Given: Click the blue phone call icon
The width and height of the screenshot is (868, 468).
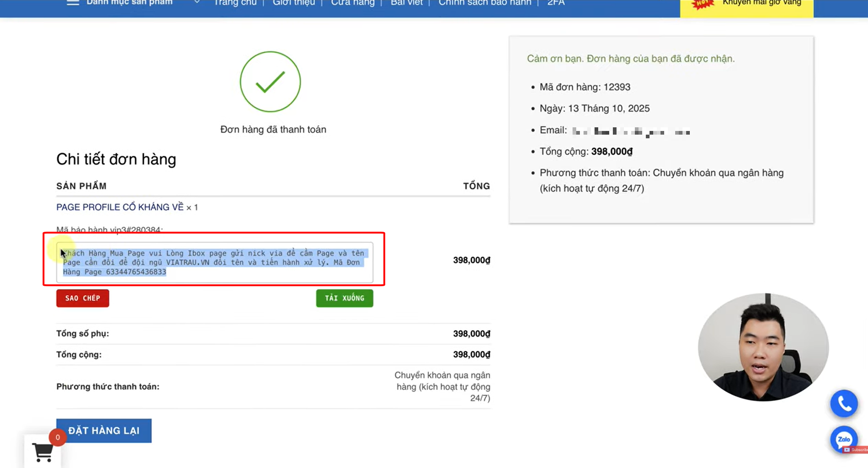Looking at the screenshot, I should pyautogui.click(x=844, y=403).
